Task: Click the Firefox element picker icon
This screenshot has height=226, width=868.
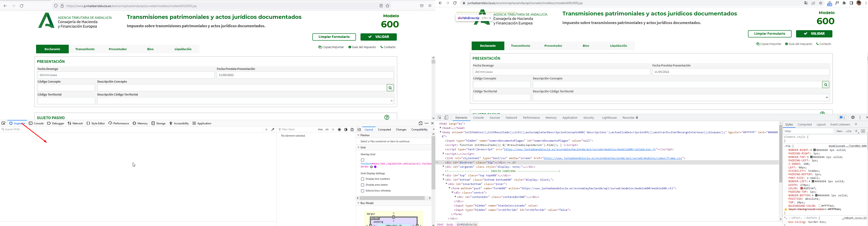Action: (x=3, y=124)
